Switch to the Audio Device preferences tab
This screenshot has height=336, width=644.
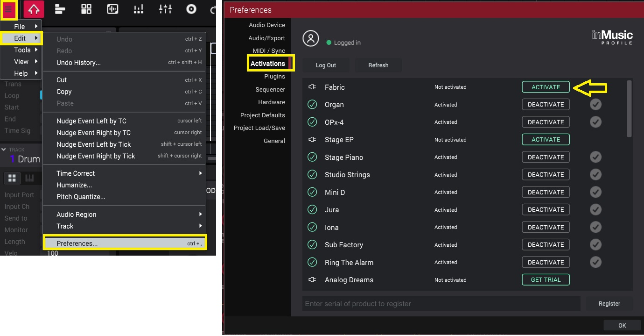tap(266, 25)
